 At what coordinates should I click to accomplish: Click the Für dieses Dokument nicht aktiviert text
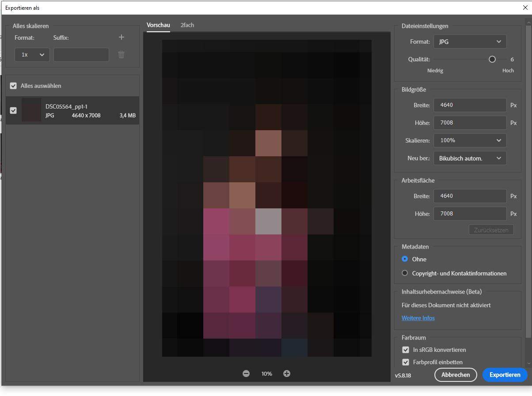446,305
